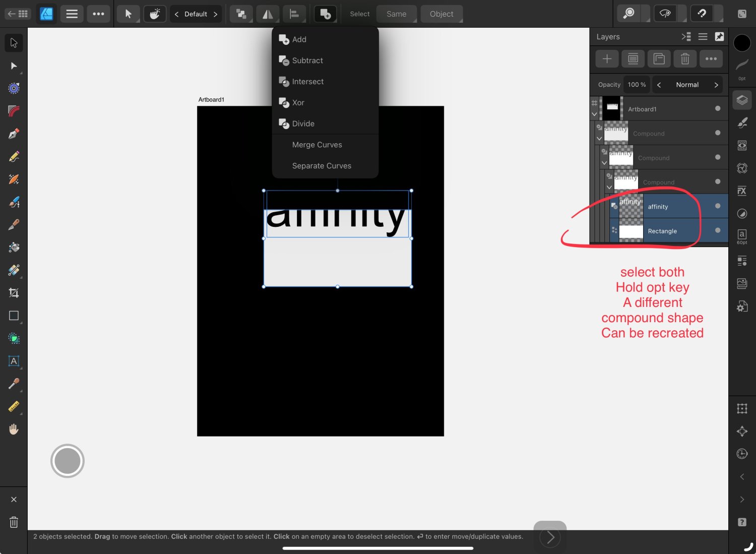Select the Crop tool
The width and height of the screenshot is (756, 554).
pyautogui.click(x=14, y=293)
